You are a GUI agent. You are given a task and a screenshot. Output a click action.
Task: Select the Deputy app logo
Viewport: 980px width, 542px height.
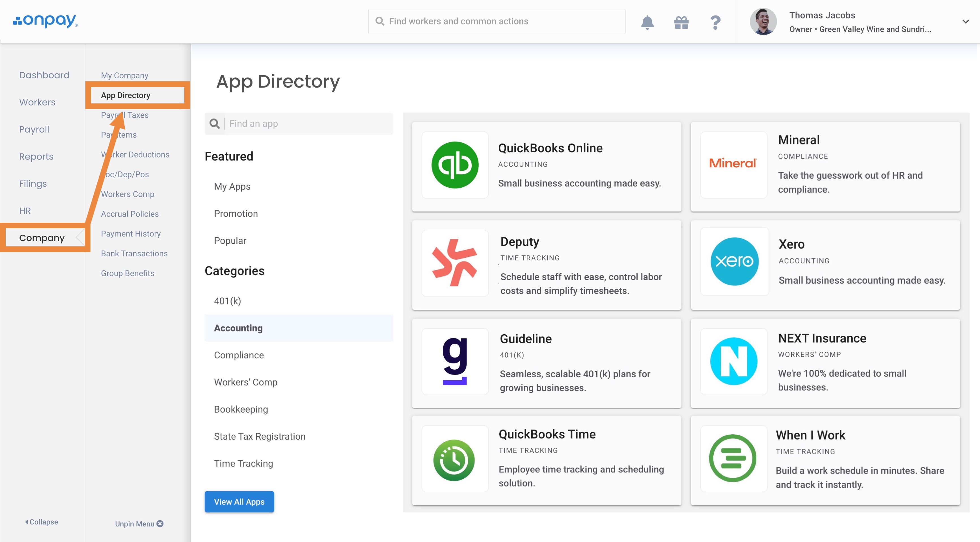point(455,263)
